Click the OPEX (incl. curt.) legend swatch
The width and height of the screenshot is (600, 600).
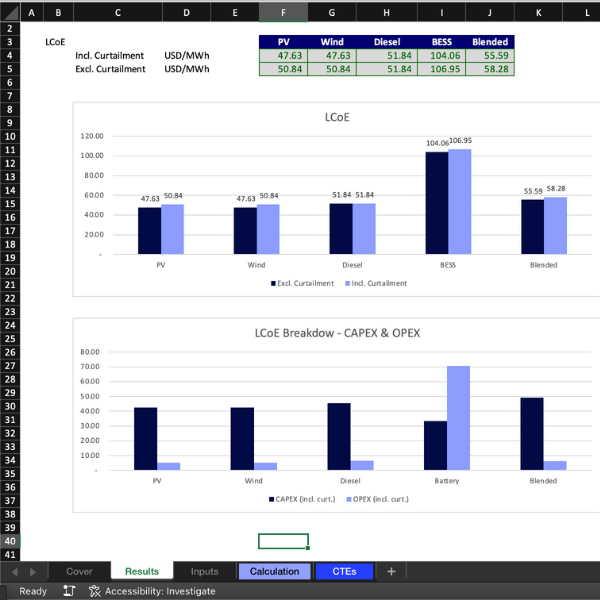(349, 498)
